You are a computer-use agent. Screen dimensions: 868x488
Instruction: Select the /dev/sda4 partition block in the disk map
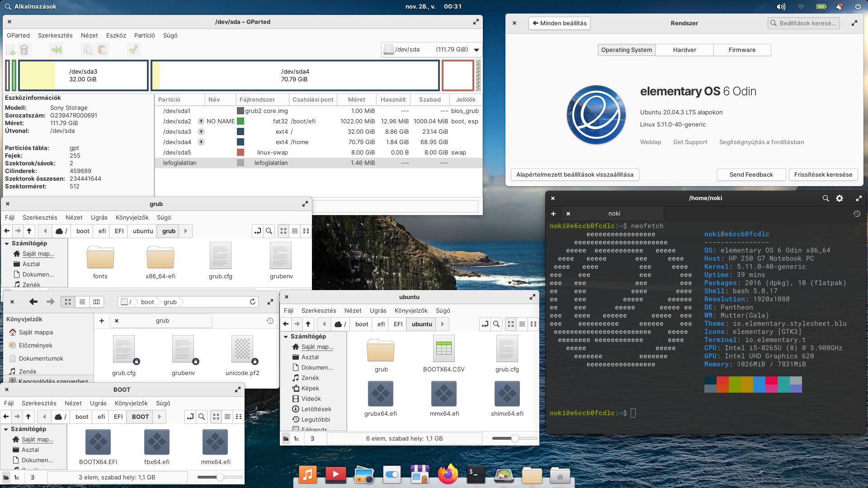(x=295, y=75)
